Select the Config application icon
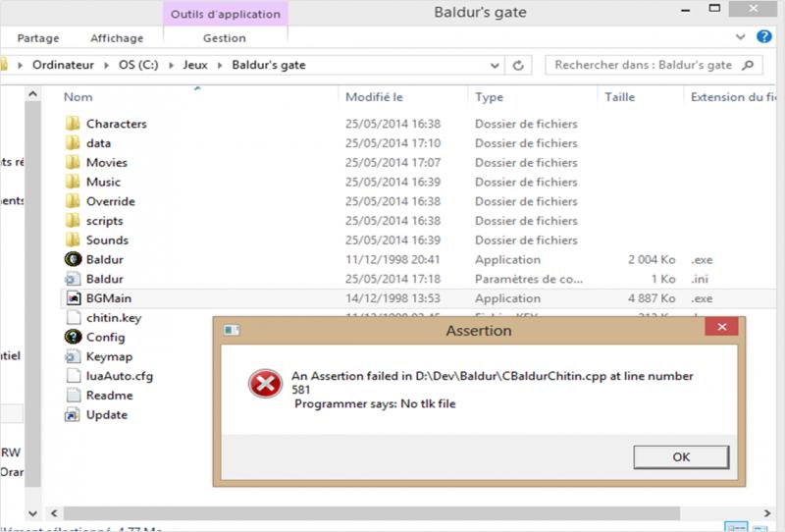This screenshot has height=532, width=785. pyautogui.click(x=73, y=337)
